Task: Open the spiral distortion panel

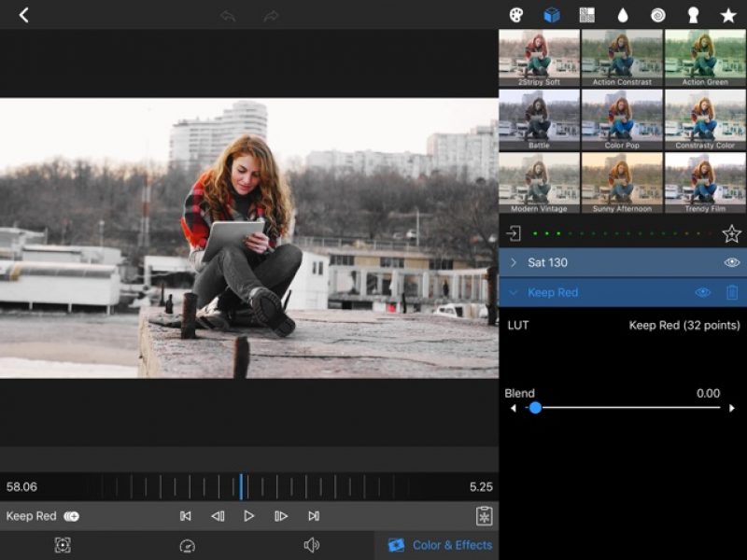Action: coord(658,15)
